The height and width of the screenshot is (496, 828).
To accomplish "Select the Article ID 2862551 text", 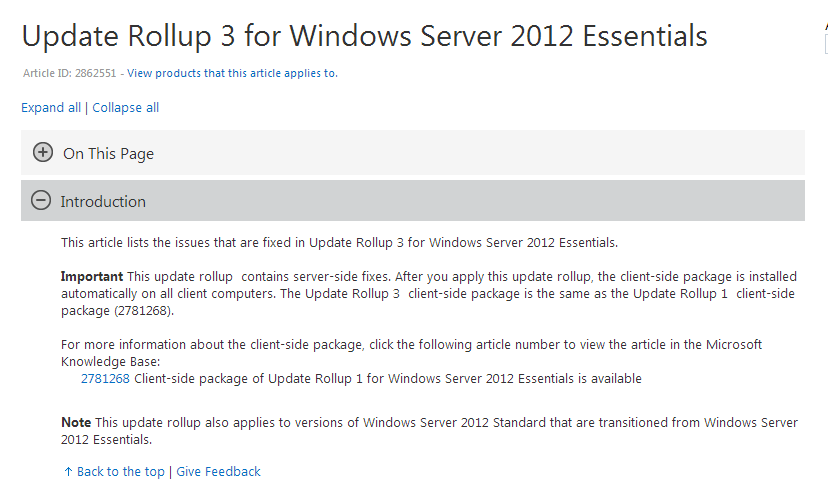I will [70, 73].
